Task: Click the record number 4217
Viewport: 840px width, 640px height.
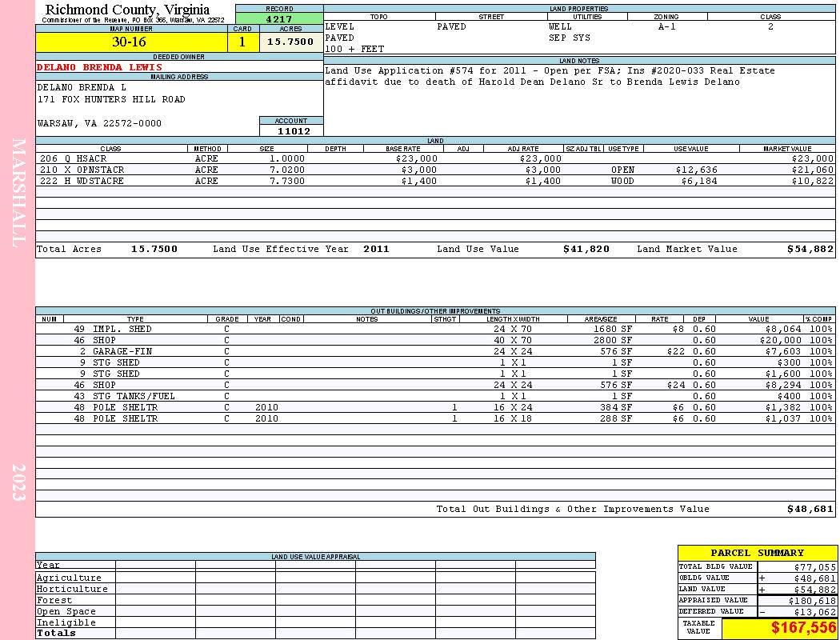Action: [279, 18]
